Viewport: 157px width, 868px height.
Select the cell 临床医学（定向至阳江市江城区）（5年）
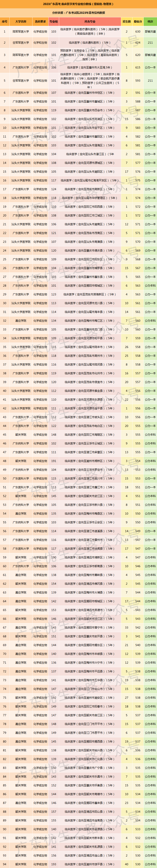(x=90, y=215)
